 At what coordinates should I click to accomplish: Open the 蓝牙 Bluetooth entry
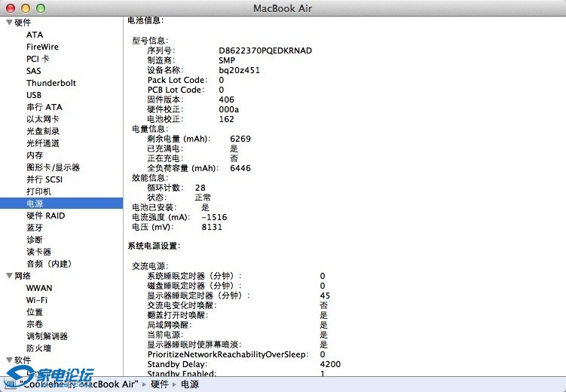pyautogui.click(x=35, y=228)
